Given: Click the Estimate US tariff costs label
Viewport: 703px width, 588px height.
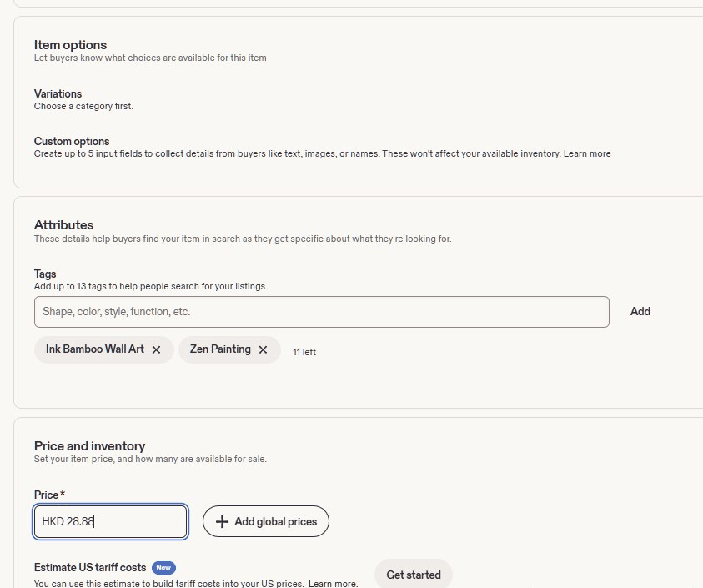Looking at the screenshot, I should 90,567.
